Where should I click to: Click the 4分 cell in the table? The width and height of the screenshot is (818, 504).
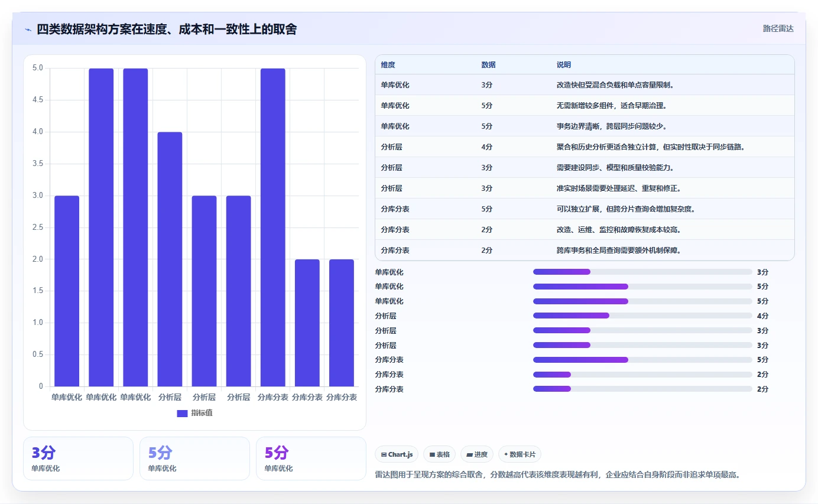486,147
